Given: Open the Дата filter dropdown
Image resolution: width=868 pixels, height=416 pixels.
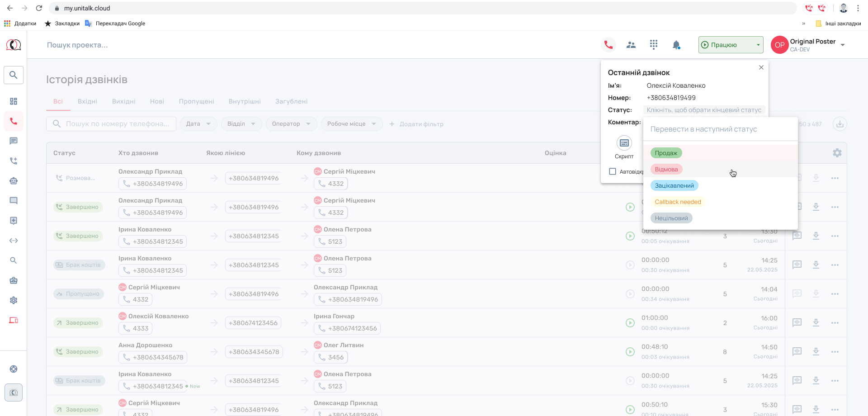Looking at the screenshot, I should [198, 124].
